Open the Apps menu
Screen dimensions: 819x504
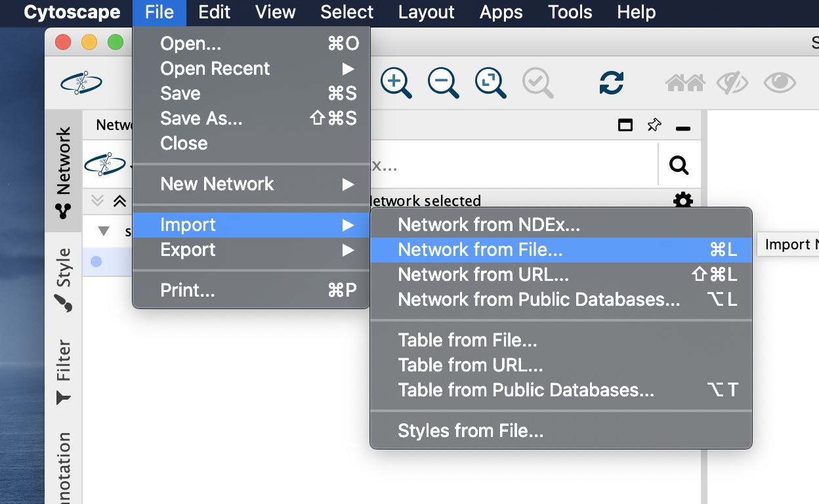coord(501,12)
